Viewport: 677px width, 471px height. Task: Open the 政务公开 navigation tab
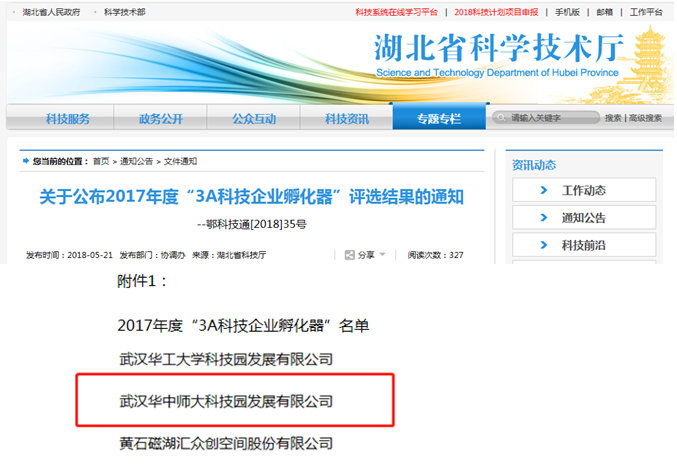[x=161, y=119]
